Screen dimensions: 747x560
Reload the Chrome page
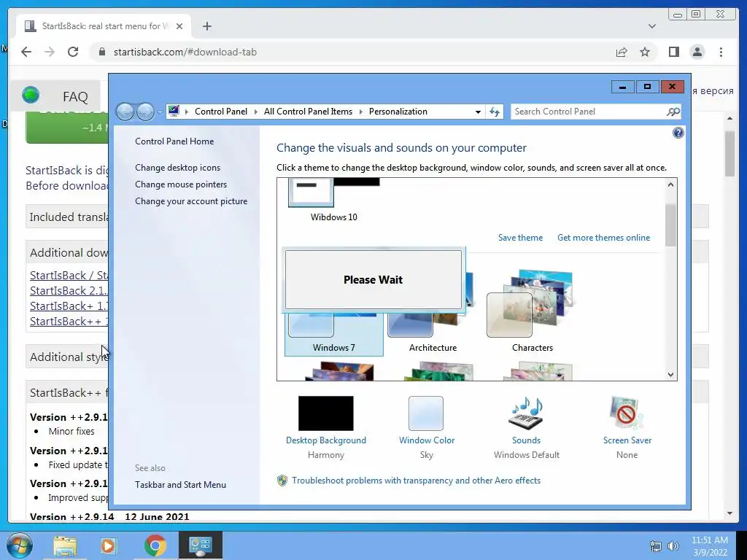pos(73,52)
